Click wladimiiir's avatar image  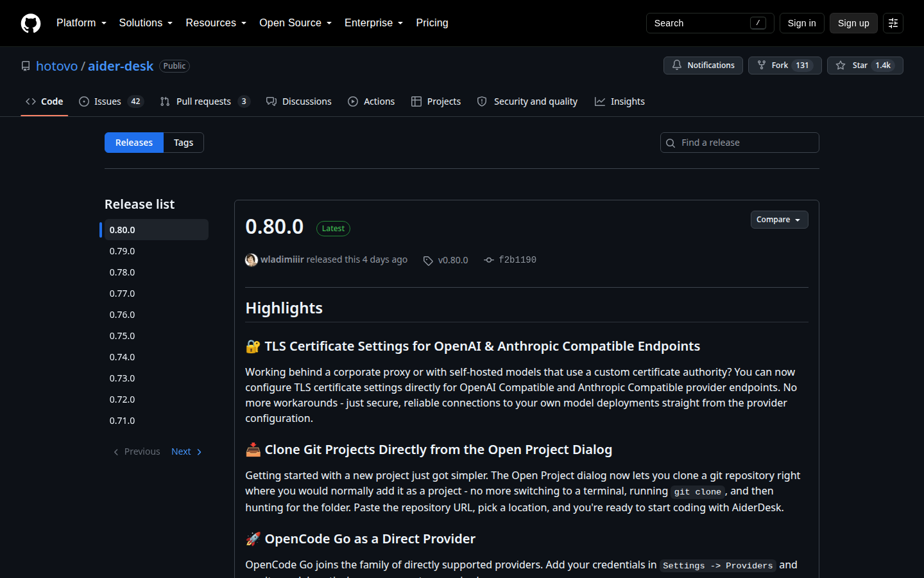[x=252, y=260]
